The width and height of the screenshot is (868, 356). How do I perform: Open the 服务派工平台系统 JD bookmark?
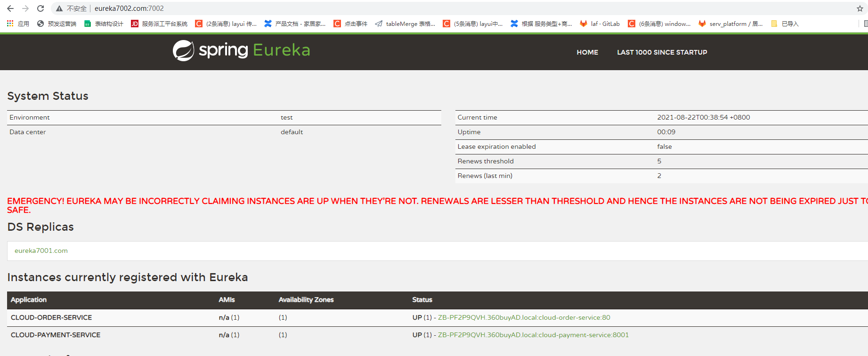tap(159, 24)
